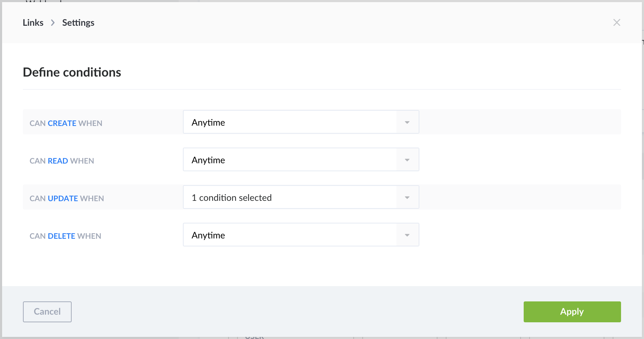Select the Settings breadcrumb item
The width and height of the screenshot is (644, 339).
tap(78, 22)
